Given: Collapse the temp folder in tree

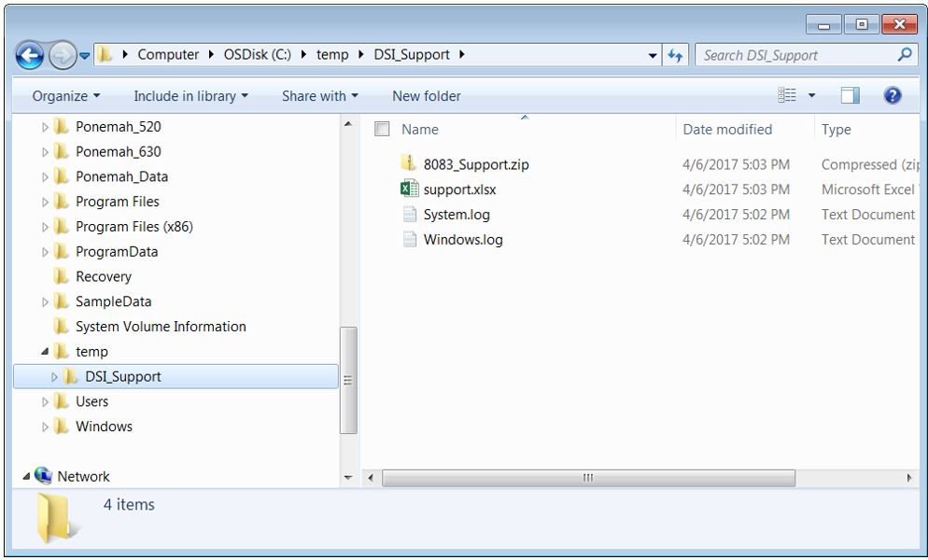Looking at the screenshot, I should [x=45, y=352].
